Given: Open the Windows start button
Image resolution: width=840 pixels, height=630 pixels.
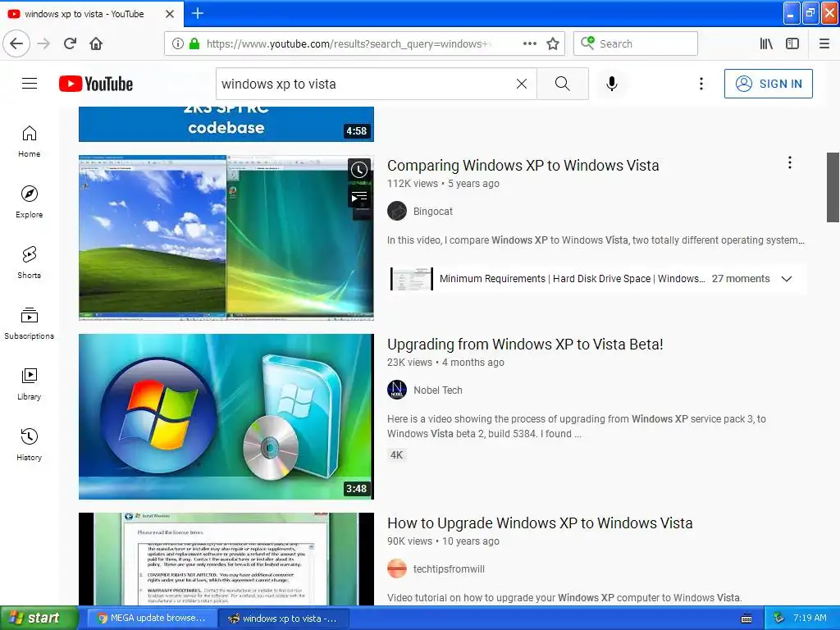Looking at the screenshot, I should pyautogui.click(x=38, y=619).
